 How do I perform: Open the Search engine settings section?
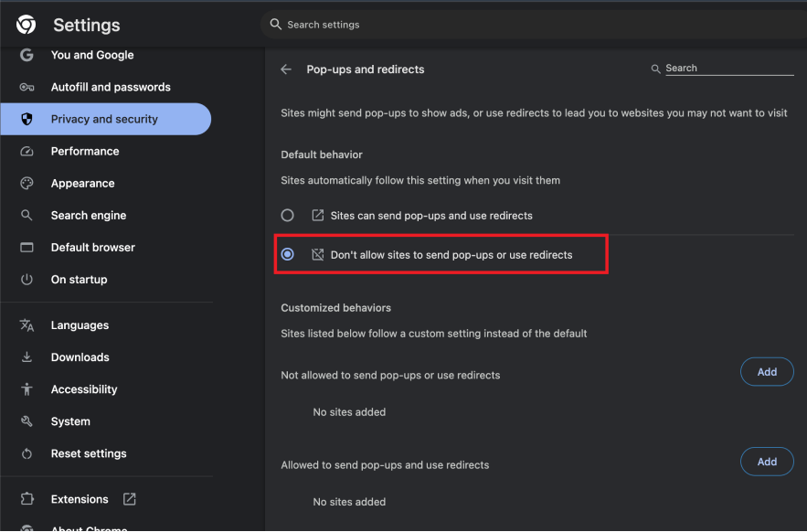coord(89,216)
